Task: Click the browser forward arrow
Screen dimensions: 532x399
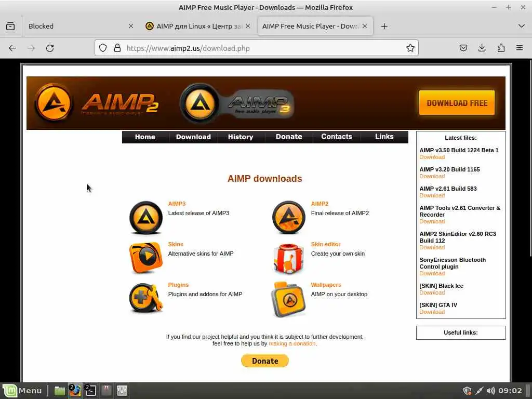Action: point(31,48)
